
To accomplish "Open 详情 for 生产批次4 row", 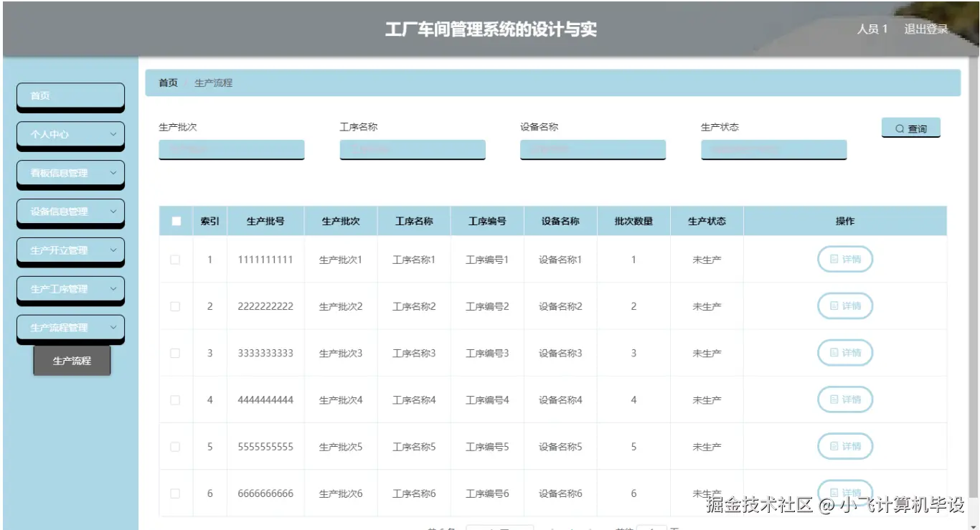I will point(845,399).
